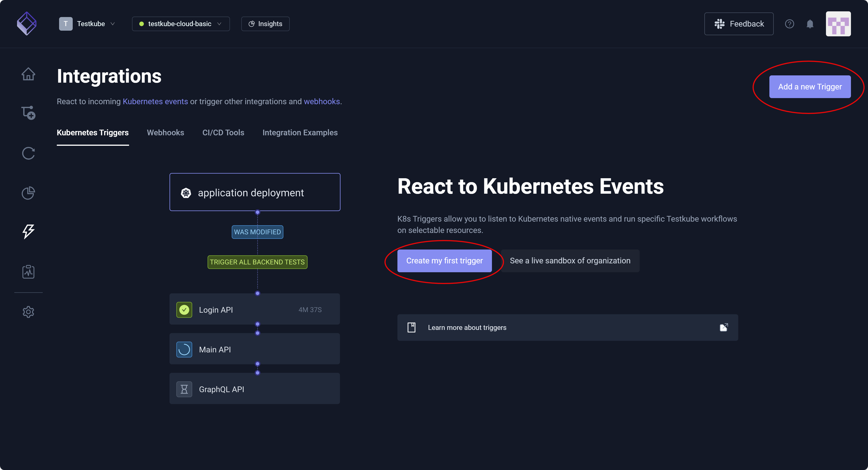This screenshot has width=868, height=470.
Task: Open Learn more about triggers
Action: tap(567, 327)
